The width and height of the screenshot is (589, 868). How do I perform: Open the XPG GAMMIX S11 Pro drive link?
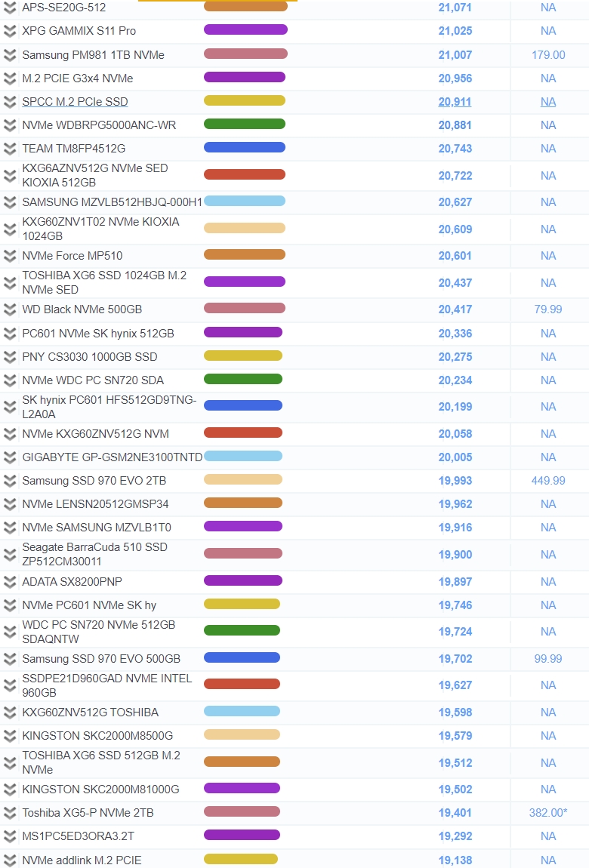point(79,31)
